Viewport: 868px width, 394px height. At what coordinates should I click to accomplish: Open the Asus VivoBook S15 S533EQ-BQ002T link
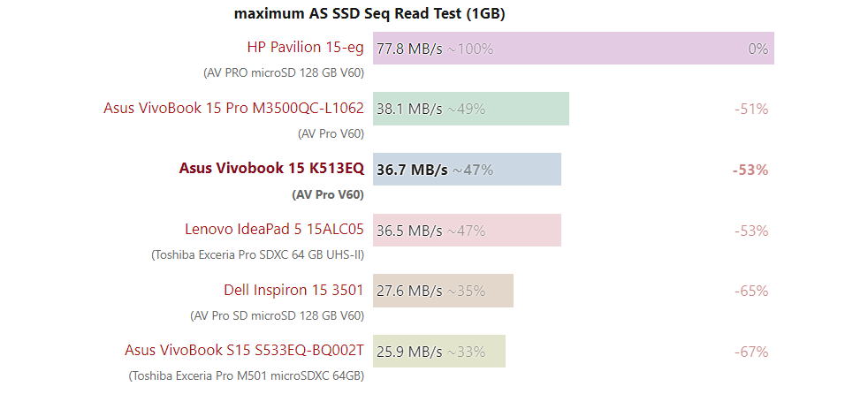pos(244,351)
